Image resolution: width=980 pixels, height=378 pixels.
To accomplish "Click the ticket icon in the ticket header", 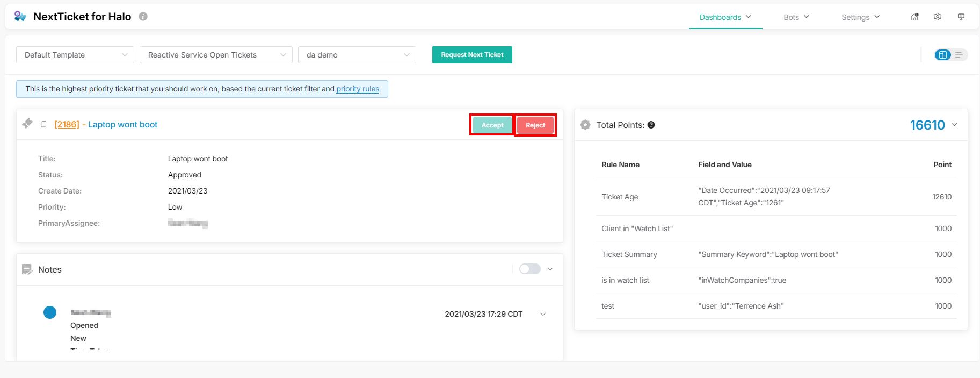I will [x=27, y=124].
